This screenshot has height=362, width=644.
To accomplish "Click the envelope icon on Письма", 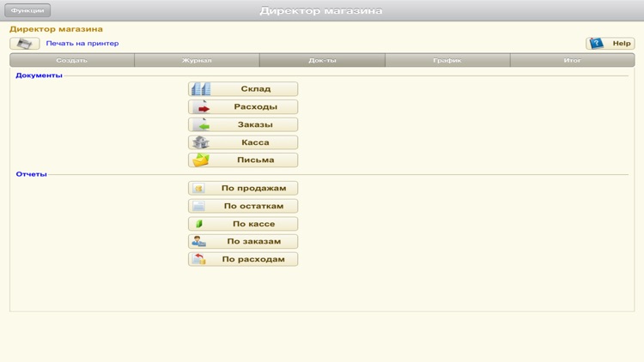I will coord(201,160).
